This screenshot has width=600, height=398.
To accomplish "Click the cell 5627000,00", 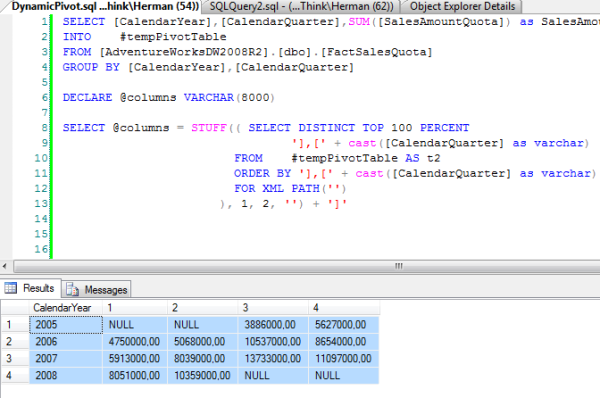I will 344,325.
